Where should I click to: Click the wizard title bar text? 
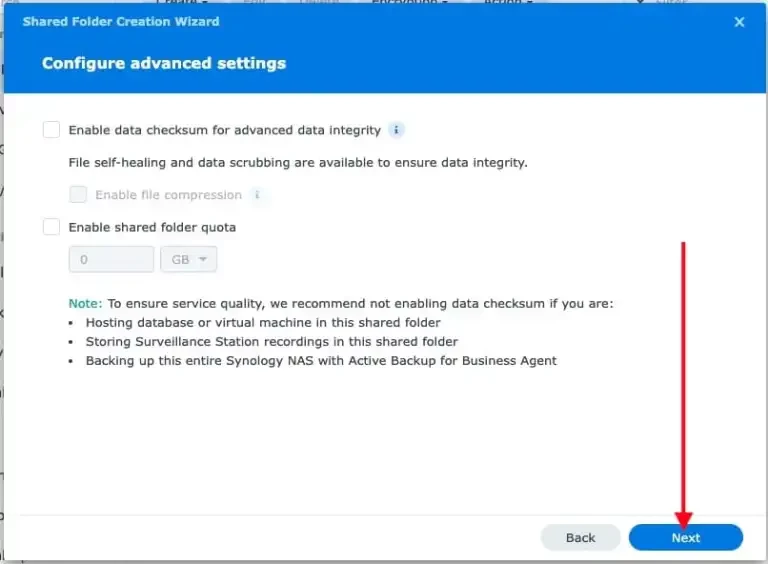[120, 21]
